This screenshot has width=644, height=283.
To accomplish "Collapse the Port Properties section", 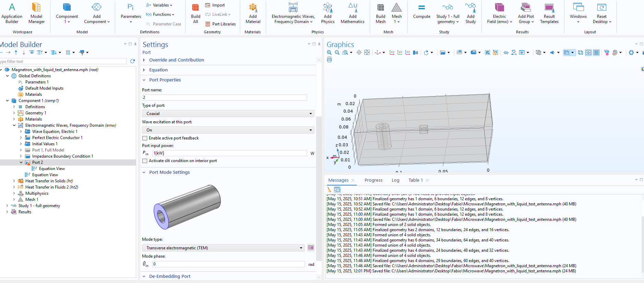I will [144, 80].
